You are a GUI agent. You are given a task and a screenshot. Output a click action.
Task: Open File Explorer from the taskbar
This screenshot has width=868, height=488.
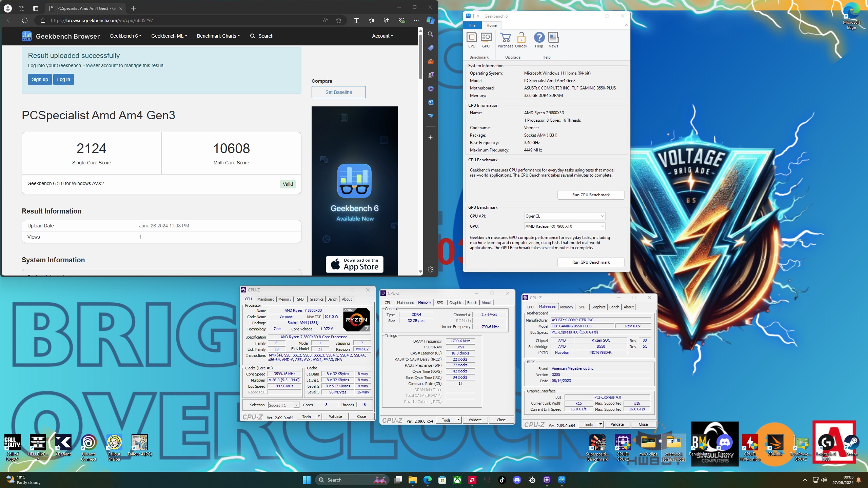coord(412,480)
